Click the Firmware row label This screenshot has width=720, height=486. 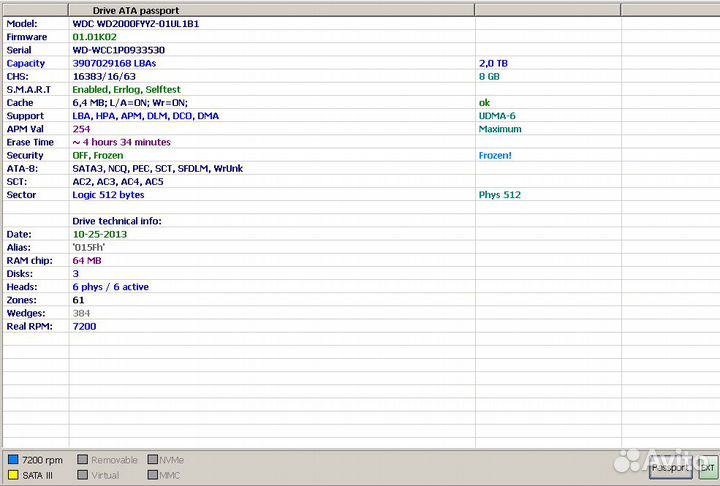pyautogui.click(x=27, y=37)
